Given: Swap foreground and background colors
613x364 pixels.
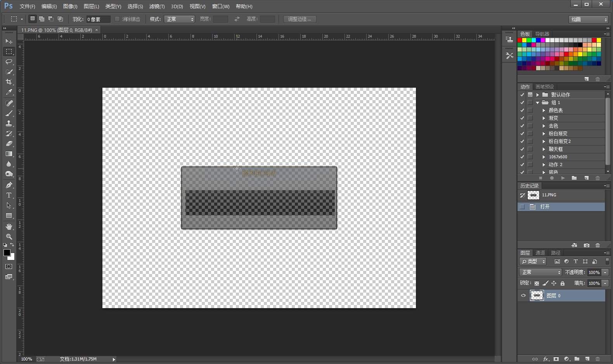Looking at the screenshot, I should [x=12, y=244].
